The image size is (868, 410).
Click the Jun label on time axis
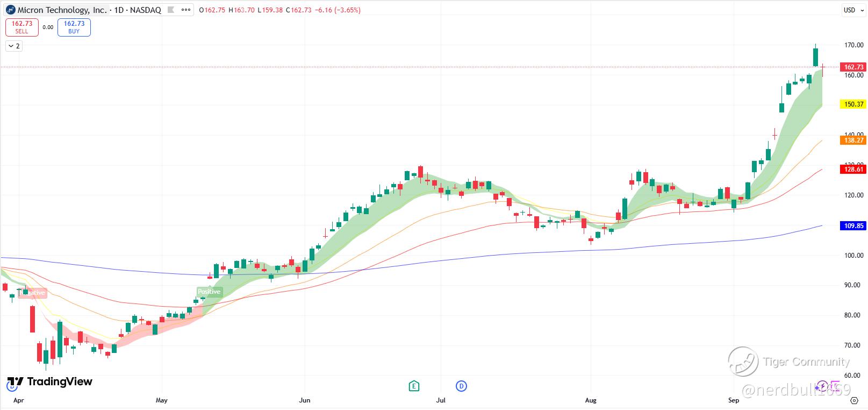click(x=305, y=400)
